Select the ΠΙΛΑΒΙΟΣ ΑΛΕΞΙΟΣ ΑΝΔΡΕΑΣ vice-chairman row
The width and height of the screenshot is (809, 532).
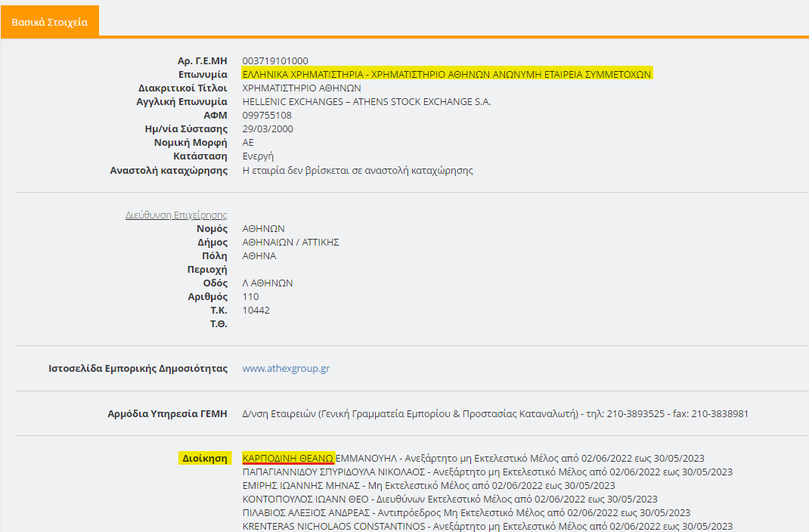[x=466, y=513]
